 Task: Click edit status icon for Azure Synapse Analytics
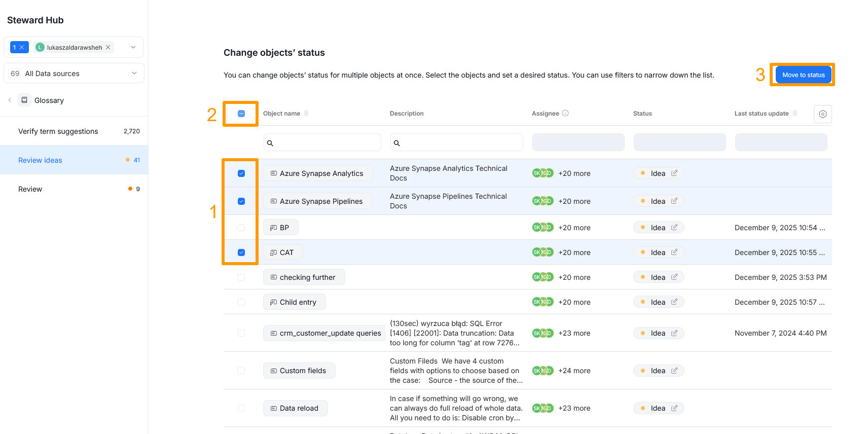(x=674, y=173)
